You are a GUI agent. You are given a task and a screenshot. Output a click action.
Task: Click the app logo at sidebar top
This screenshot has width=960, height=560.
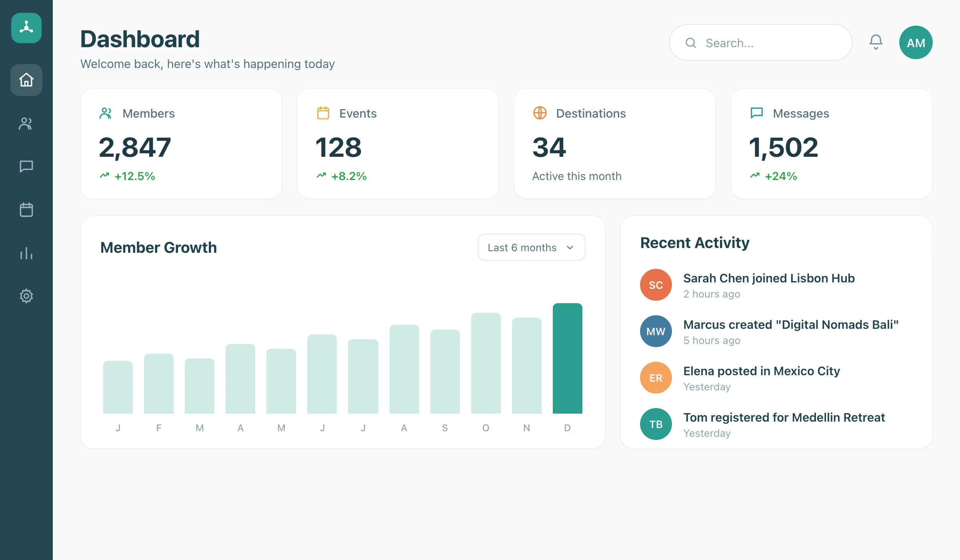click(x=26, y=28)
